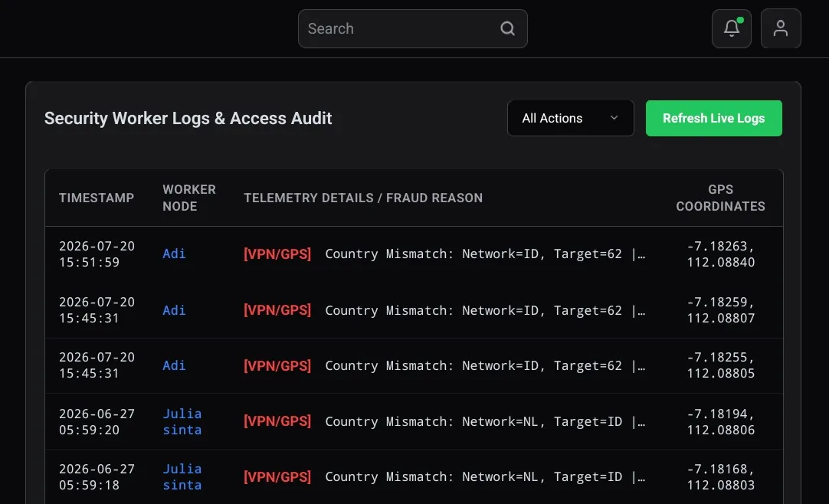Open Julia sinta link at 05:59:18
This screenshot has height=504, width=829.
pyautogui.click(x=182, y=476)
